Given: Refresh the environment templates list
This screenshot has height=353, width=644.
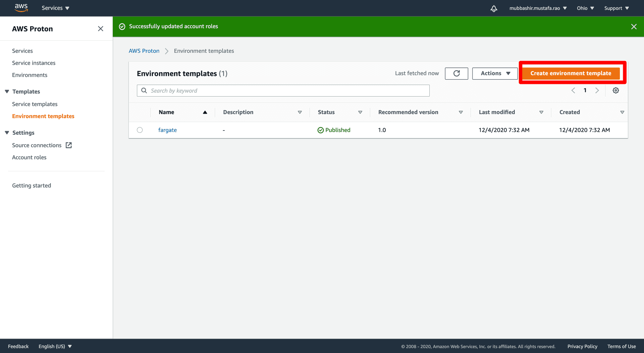Looking at the screenshot, I should click(457, 73).
